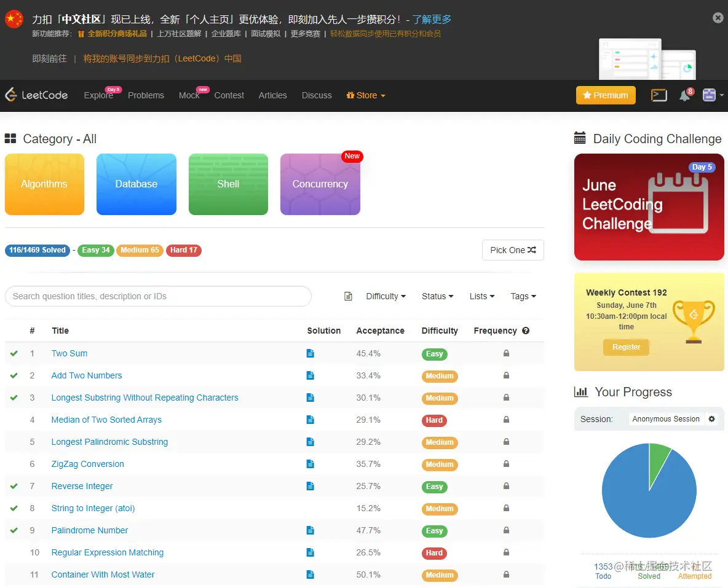Select the Concurrency category card

tap(320, 184)
